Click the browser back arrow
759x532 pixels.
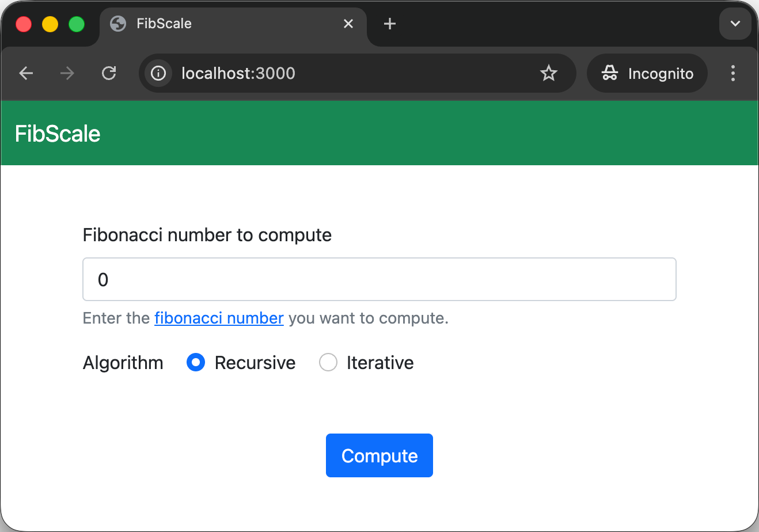click(x=26, y=73)
